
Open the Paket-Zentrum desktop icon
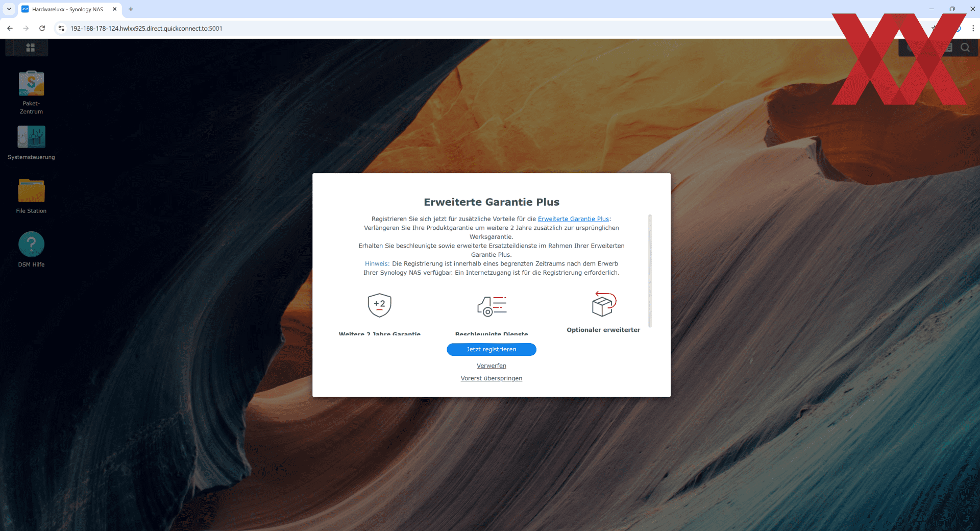[x=31, y=92]
